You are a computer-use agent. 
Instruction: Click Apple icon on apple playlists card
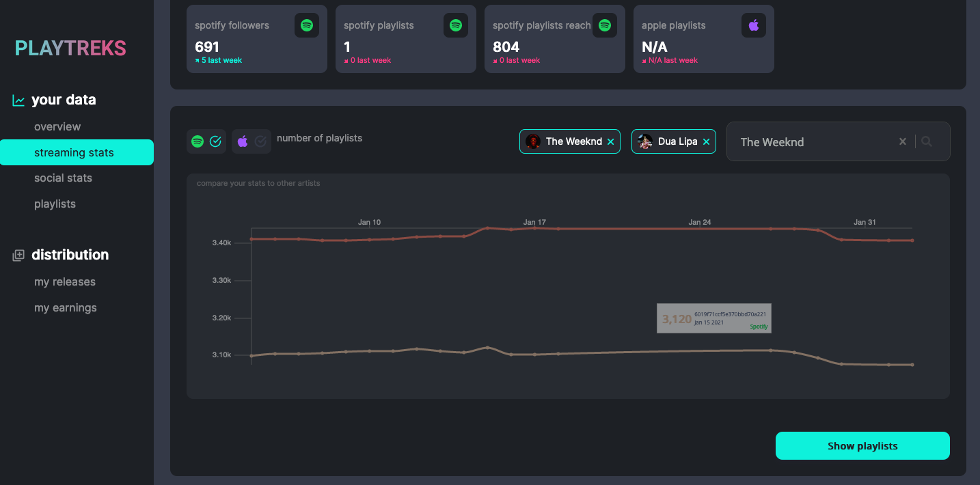pyautogui.click(x=753, y=25)
